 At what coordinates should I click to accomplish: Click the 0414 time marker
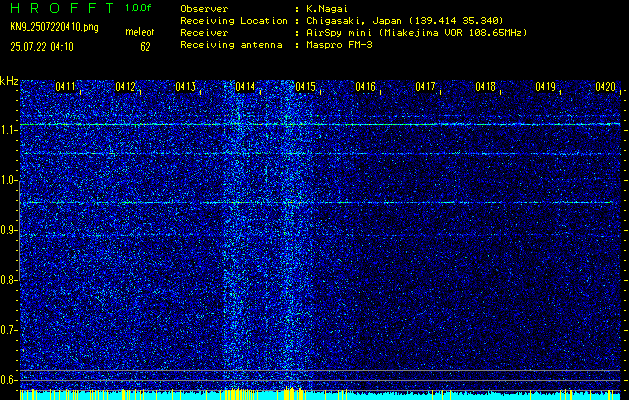[245, 86]
